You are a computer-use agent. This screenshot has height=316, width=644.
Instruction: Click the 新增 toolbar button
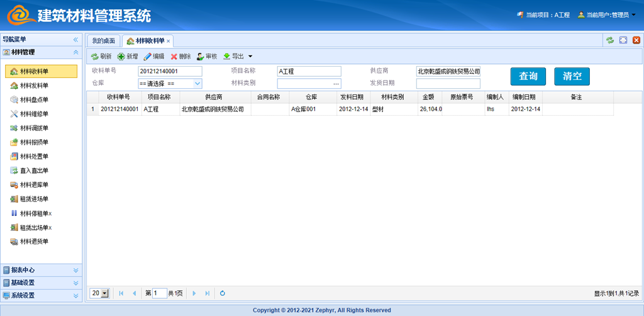[x=128, y=56]
